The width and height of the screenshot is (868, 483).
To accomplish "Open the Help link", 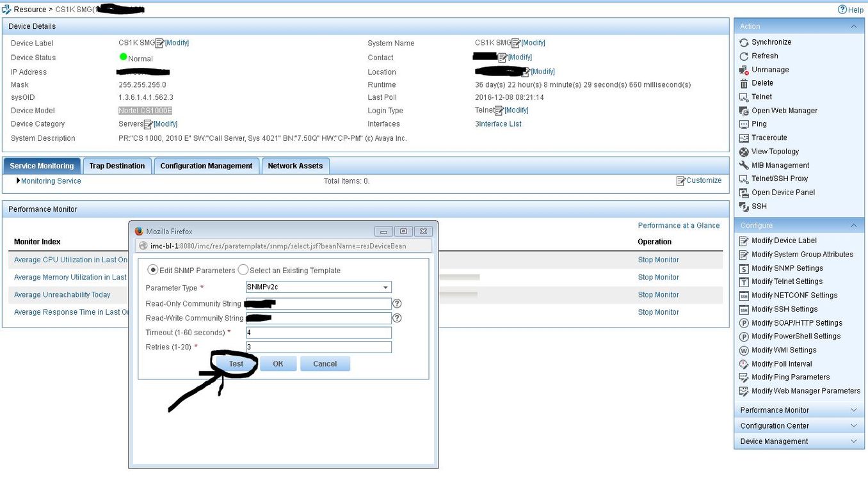I will pyautogui.click(x=851, y=10).
